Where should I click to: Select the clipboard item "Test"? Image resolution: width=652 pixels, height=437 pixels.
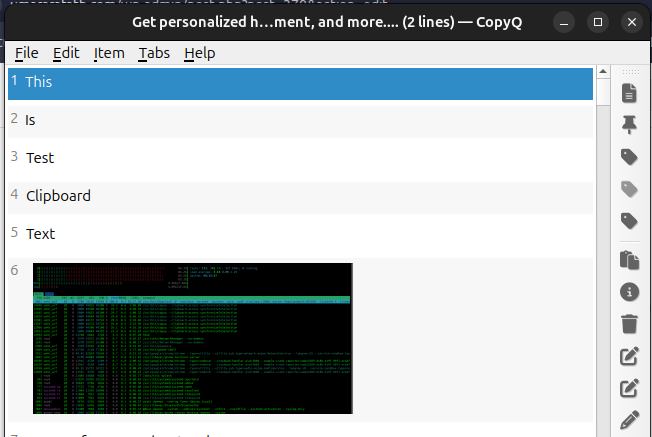coord(40,158)
